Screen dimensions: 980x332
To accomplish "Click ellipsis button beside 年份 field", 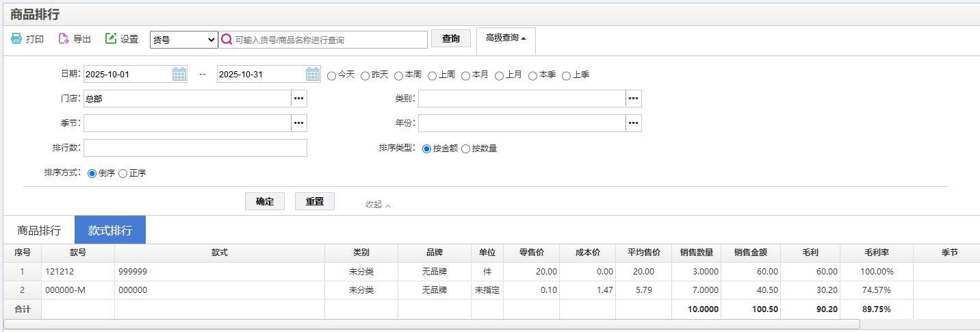I will (634, 123).
